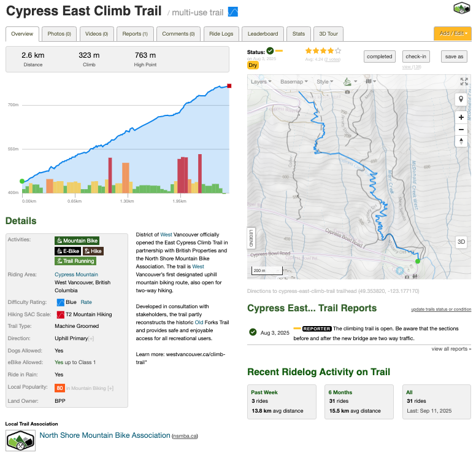Click the Aug 3 report green check icon
This screenshot has height=455, width=476.
(x=253, y=332)
